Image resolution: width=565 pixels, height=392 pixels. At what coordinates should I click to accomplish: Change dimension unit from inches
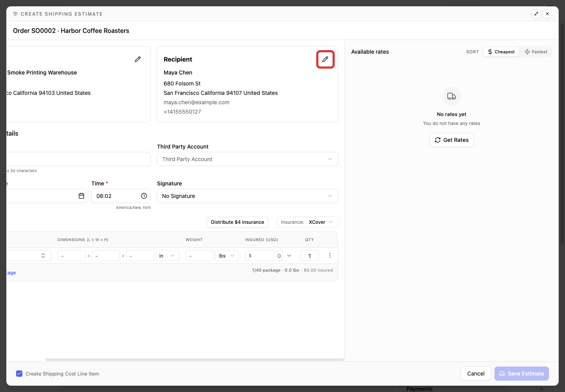click(168, 256)
